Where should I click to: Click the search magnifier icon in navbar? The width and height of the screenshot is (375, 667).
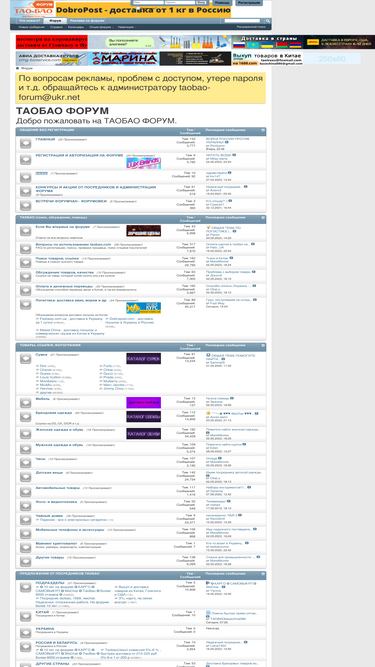coord(267,20)
